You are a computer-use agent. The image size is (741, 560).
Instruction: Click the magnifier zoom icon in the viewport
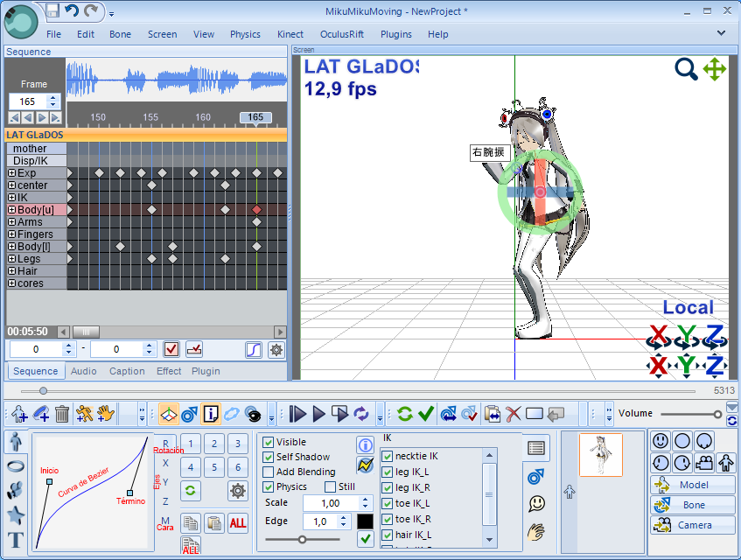(686, 69)
